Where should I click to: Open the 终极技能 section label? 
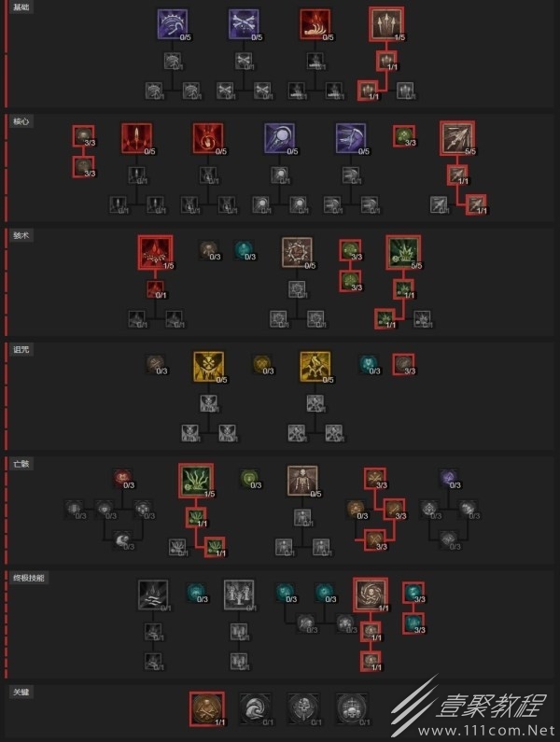[29, 579]
